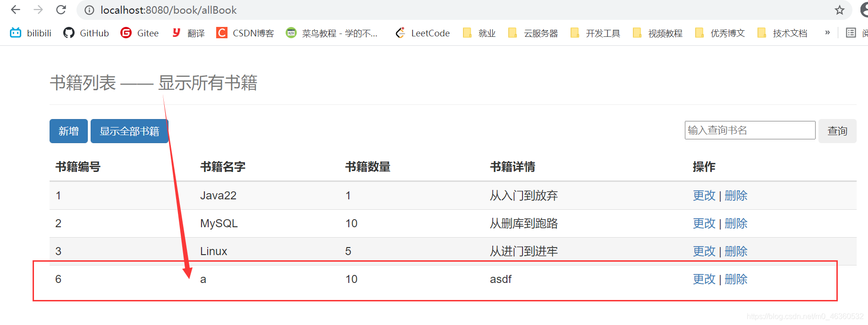Viewport: 868px width, 325px height.
Task: Click the browser forward arrow
Action: point(38,9)
